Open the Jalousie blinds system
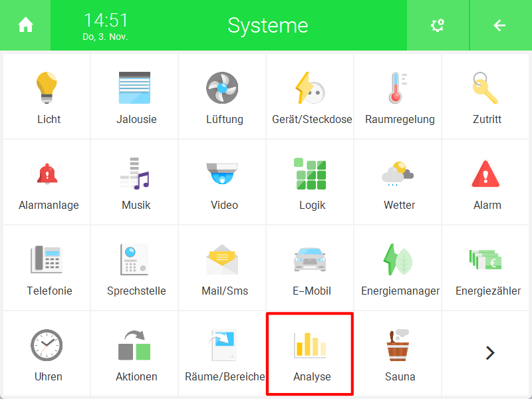The height and width of the screenshot is (399, 532). [x=135, y=96]
